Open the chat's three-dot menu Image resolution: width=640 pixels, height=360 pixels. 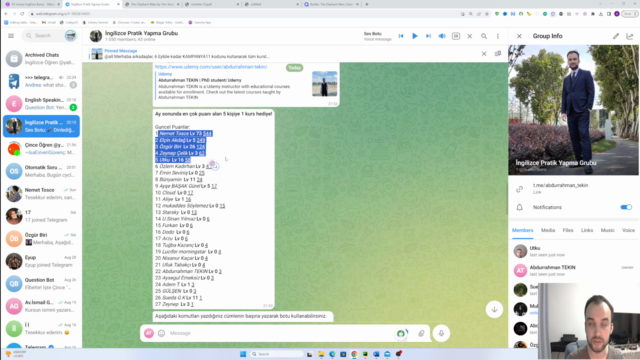pos(498,36)
